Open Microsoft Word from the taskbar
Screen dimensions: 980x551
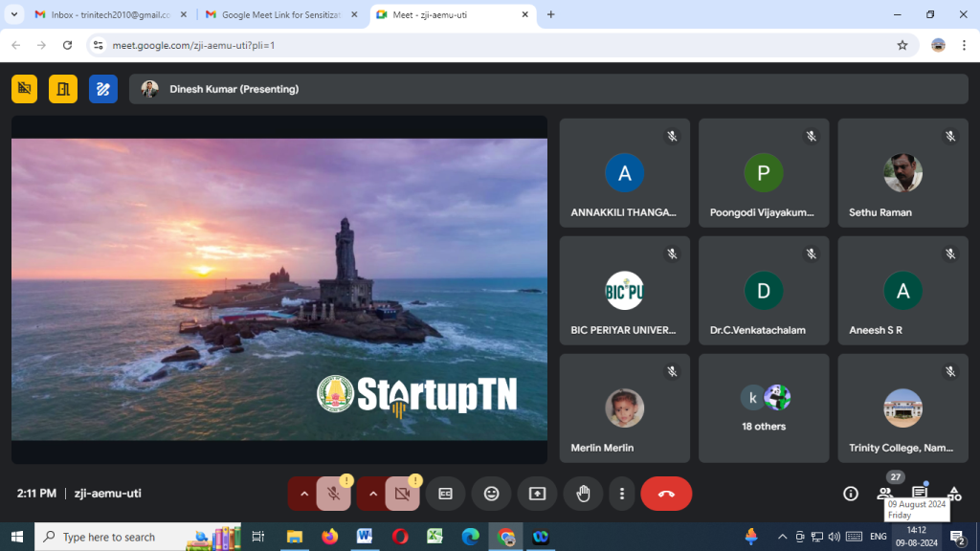click(x=365, y=537)
